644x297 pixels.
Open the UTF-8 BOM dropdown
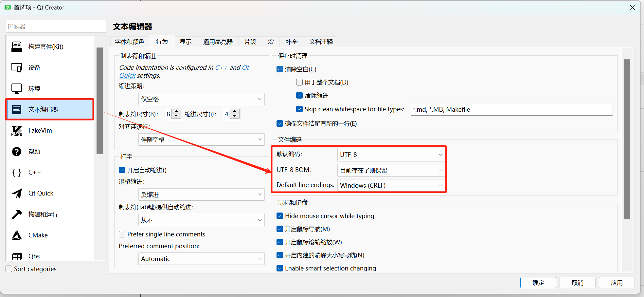(x=391, y=170)
